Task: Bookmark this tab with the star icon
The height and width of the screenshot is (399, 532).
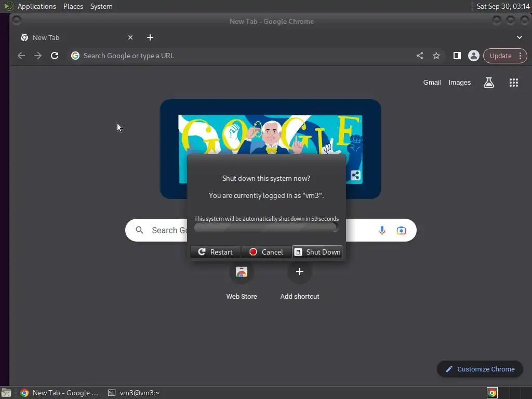Action: [436, 56]
